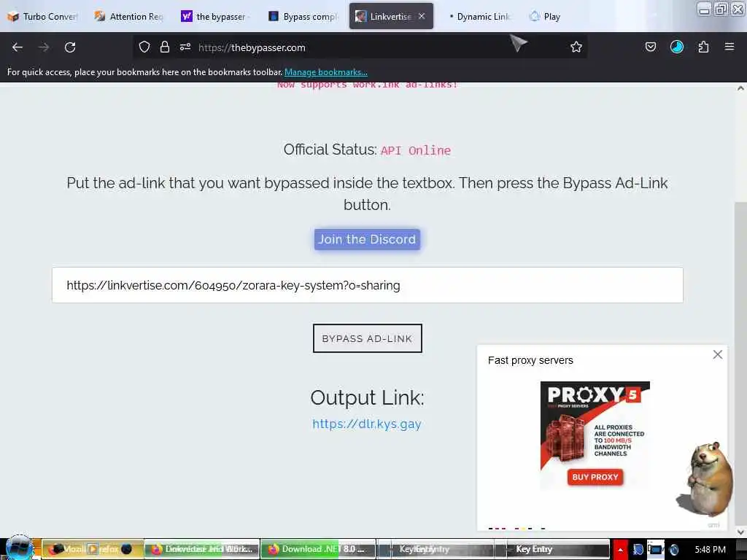Open the tracking protection shield icon
747x560 pixels.
144,47
